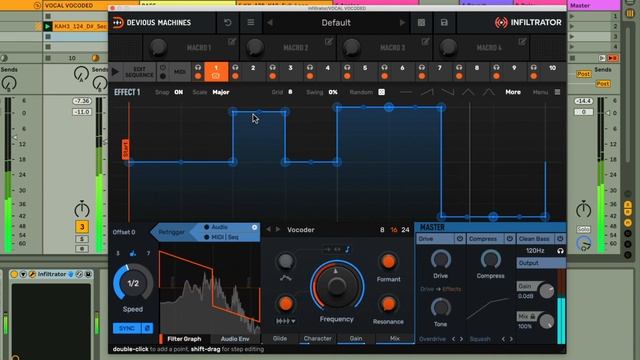Toggle the Drive power button in Master
The height and width of the screenshot is (360, 640).
point(460,238)
